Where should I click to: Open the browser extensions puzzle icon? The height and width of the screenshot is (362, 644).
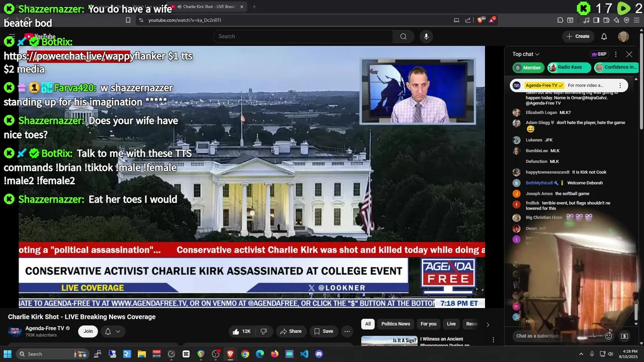tap(560, 20)
